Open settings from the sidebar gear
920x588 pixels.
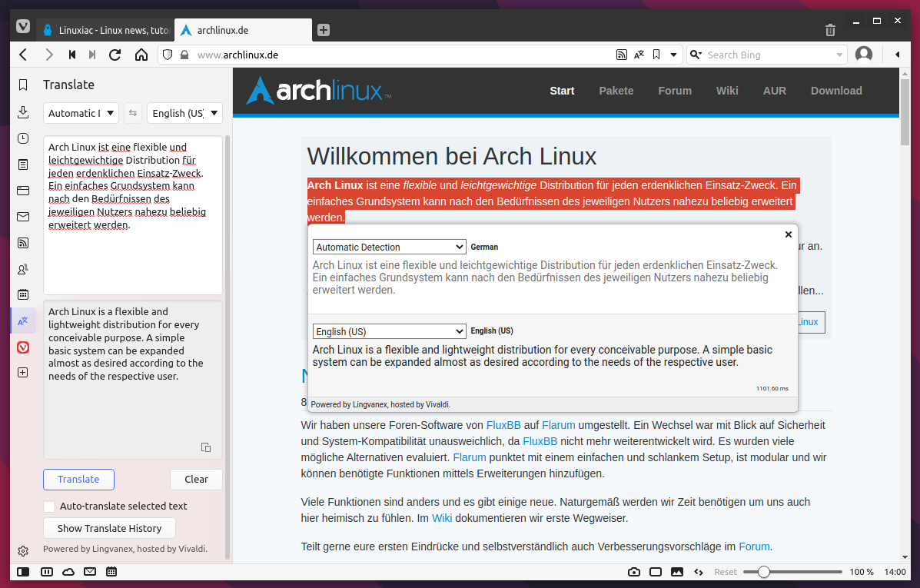coord(23,551)
